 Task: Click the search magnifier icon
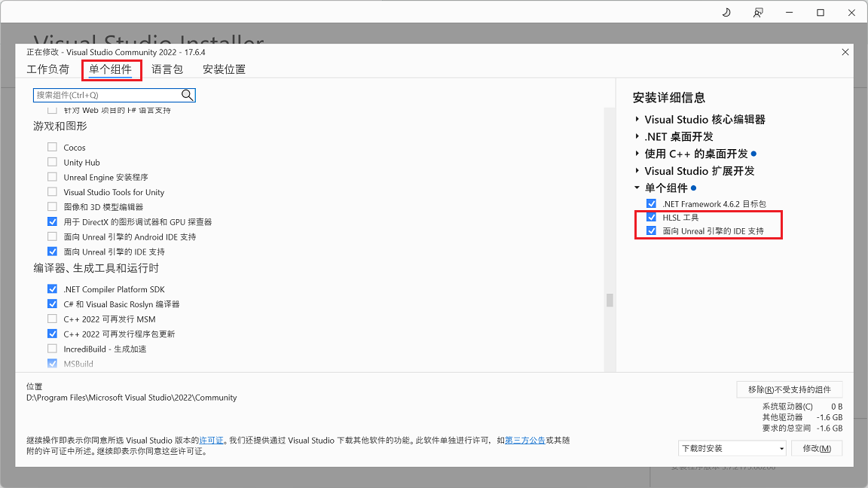187,95
